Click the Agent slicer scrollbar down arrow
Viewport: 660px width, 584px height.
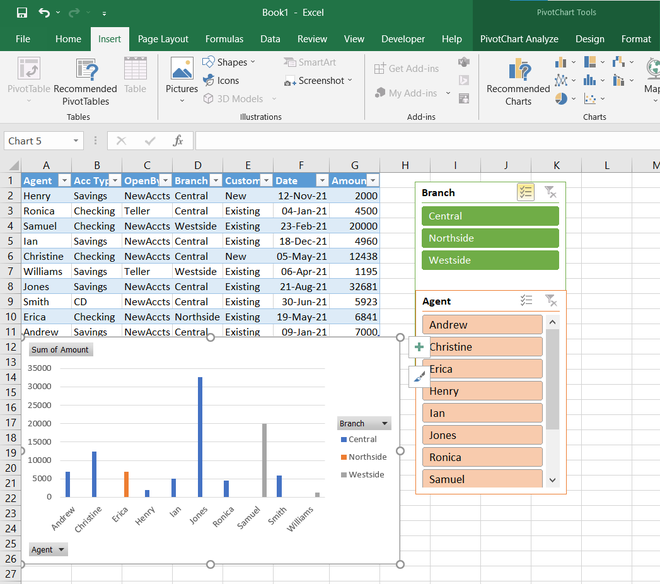552,480
